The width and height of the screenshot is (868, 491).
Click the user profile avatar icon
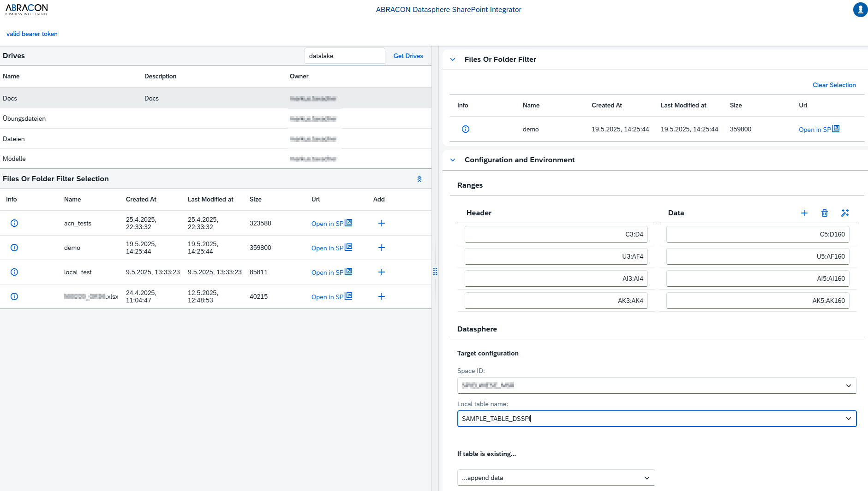[860, 9]
